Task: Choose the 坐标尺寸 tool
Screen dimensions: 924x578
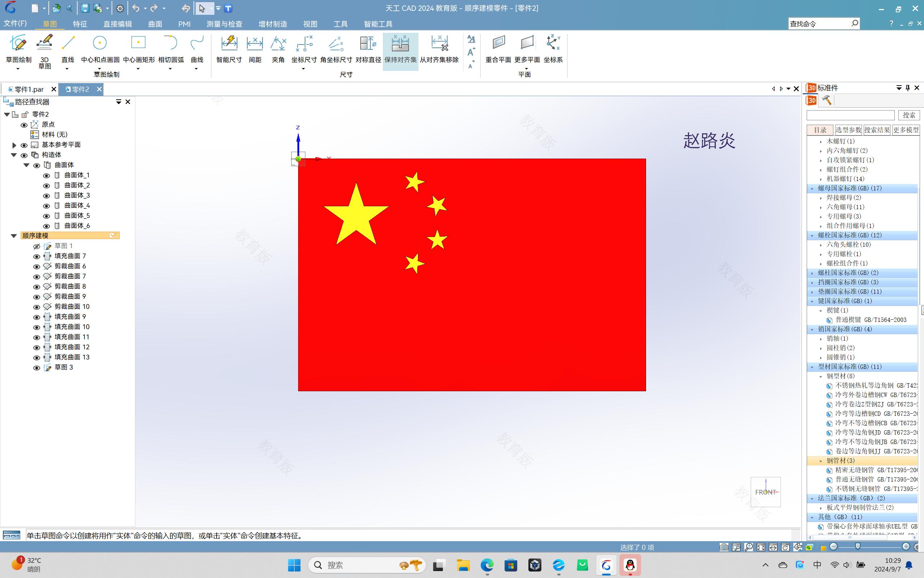Action: [304, 48]
